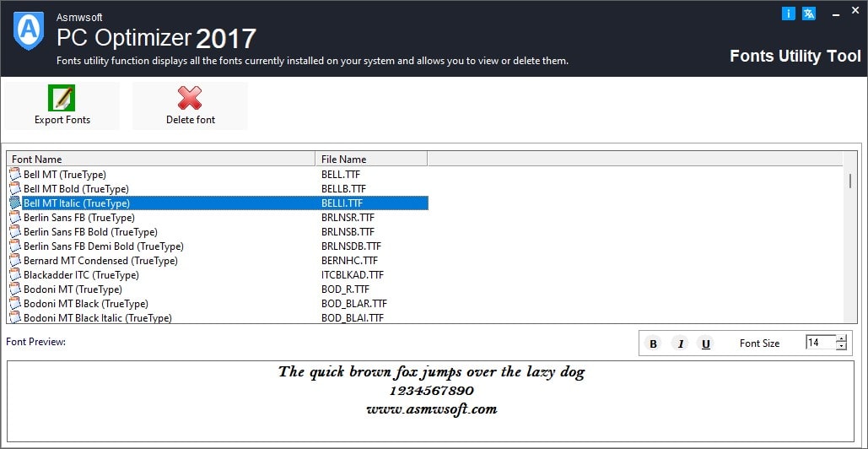Click the font icon beside Berlin Sans FB Demi Bold

[15, 246]
